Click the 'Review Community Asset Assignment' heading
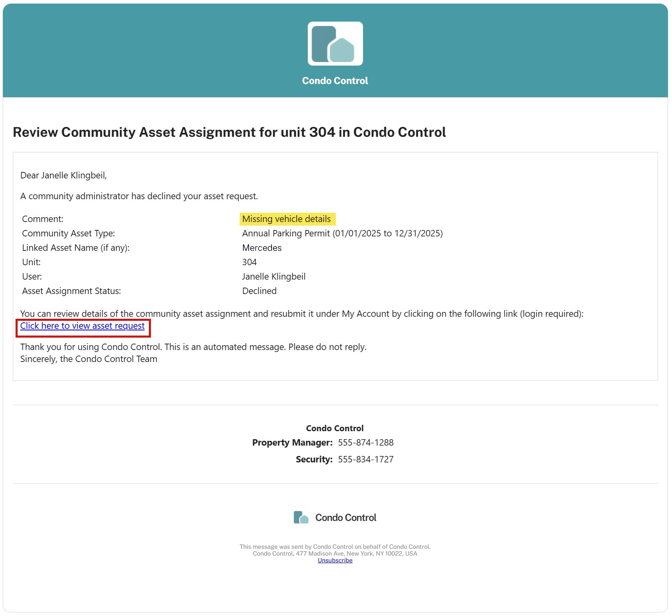672x616 pixels. tap(229, 132)
